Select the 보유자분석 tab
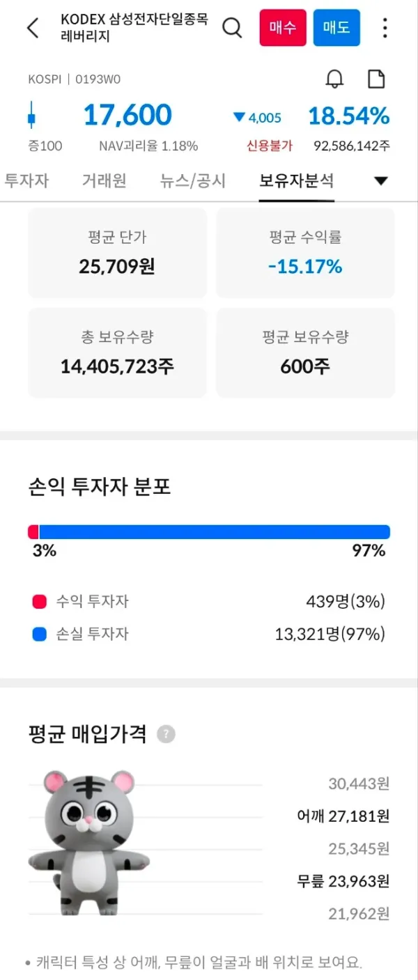The image size is (418, 980). point(296,181)
